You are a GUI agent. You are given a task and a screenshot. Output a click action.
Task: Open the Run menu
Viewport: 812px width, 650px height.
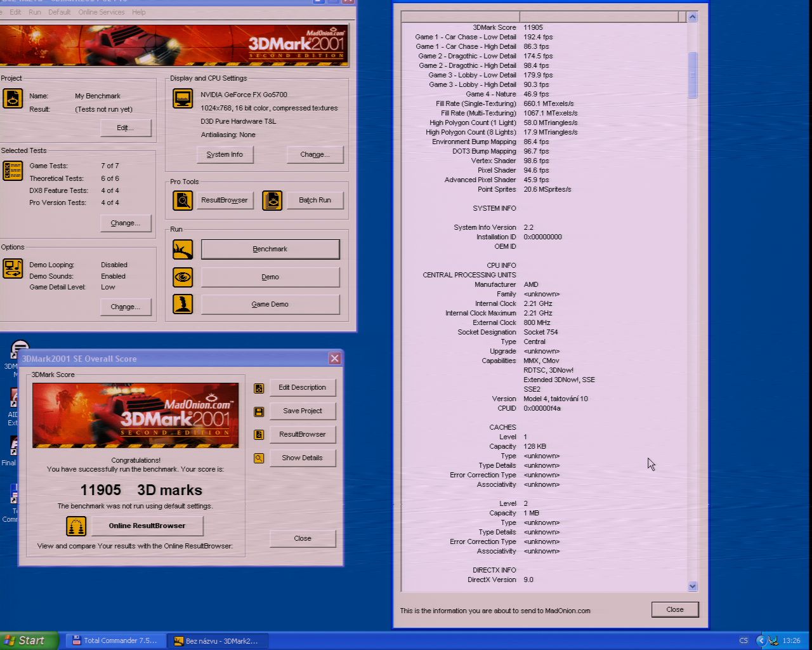(x=35, y=12)
